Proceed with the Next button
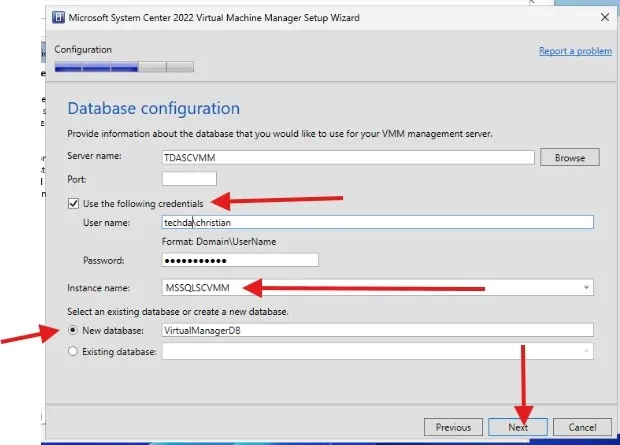The height and width of the screenshot is (445, 620). pyautogui.click(x=518, y=427)
